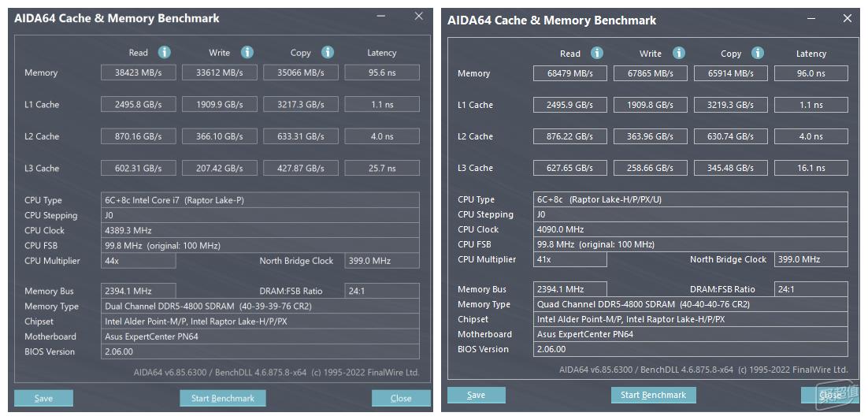868x420 pixels.
Task: Click Read info icon in right window
Action: tap(597, 54)
